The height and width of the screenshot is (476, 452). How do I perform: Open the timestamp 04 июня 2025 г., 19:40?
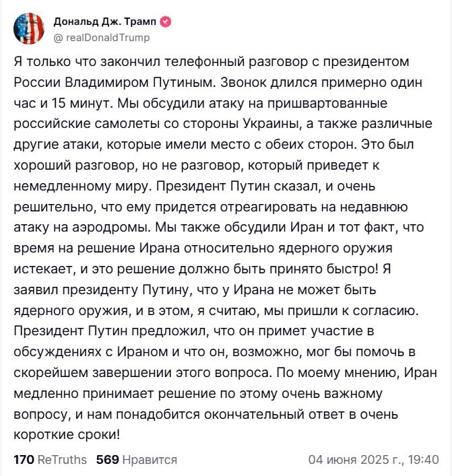[x=374, y=460]
